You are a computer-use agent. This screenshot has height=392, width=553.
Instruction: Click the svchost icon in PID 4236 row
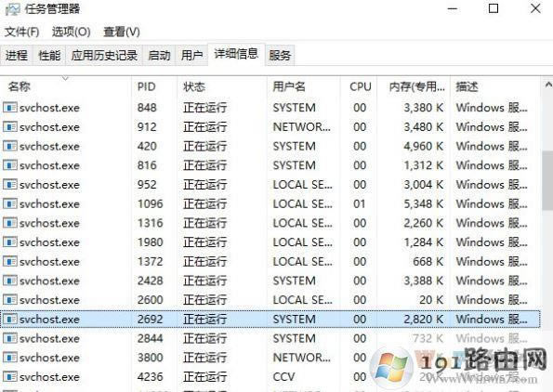[x=10, y=376]
